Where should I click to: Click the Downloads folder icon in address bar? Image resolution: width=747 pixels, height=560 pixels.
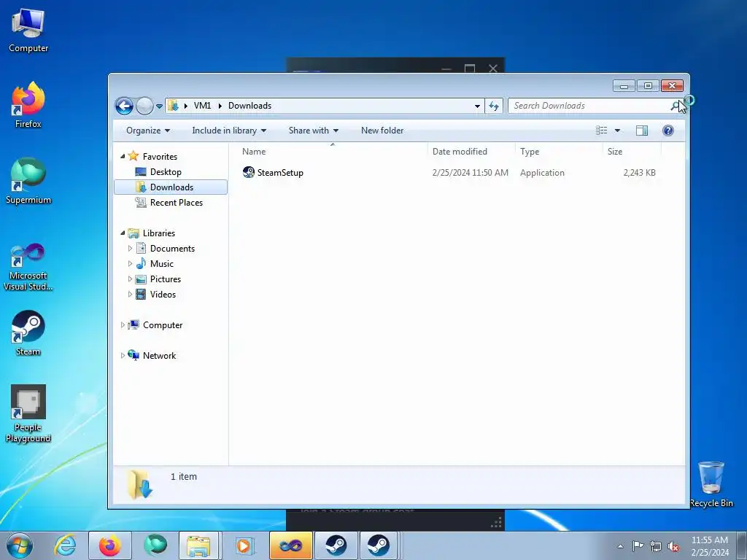tap(174, 106)
